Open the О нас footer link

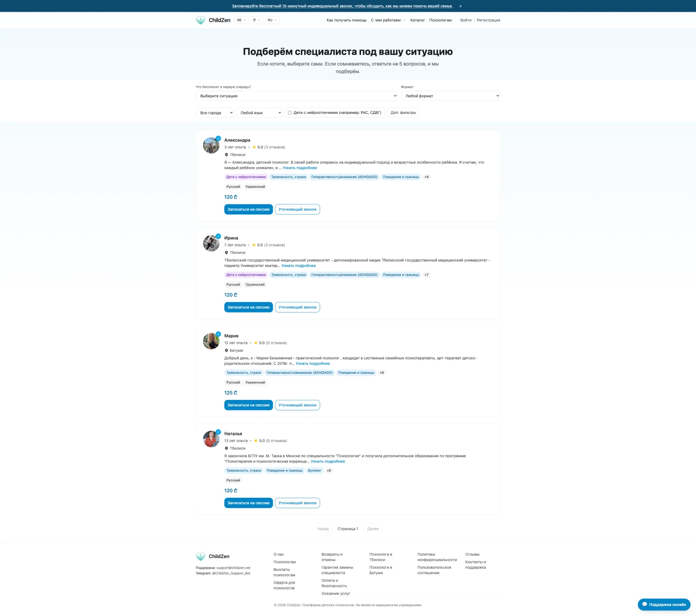(x=278, y=554)
